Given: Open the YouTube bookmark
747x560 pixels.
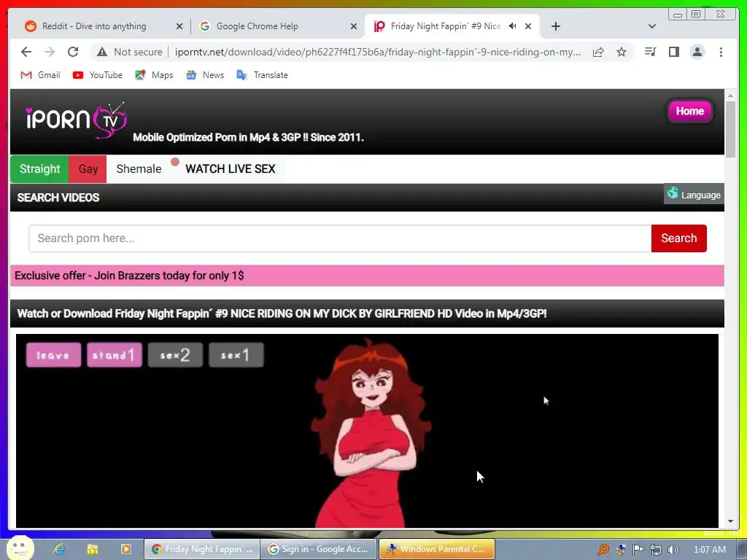Looking at the screenshot, I should 98,75.
